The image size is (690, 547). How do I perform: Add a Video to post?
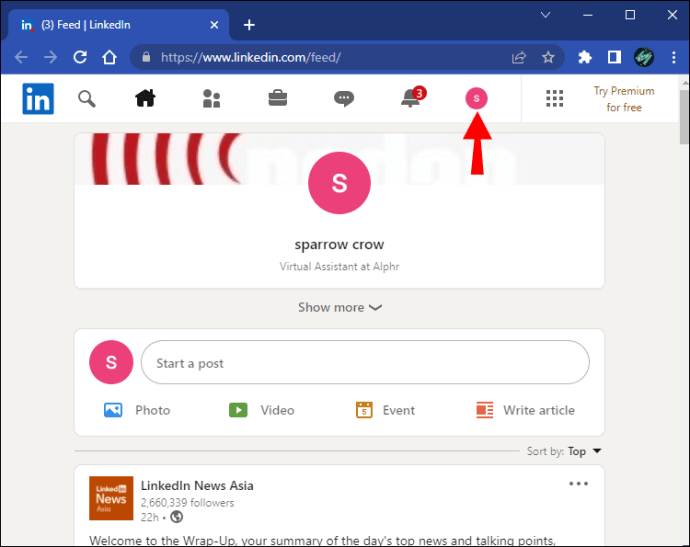click(x=261, y=410)
